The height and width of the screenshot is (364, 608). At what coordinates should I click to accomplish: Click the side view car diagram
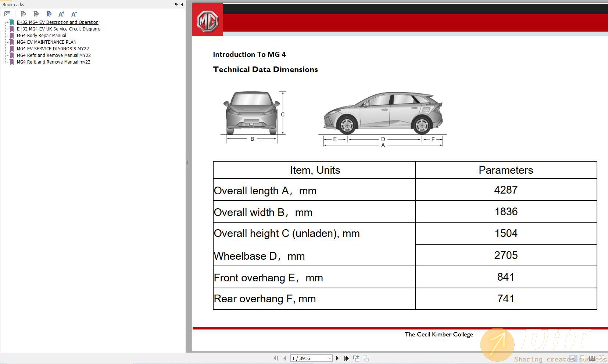383,113
